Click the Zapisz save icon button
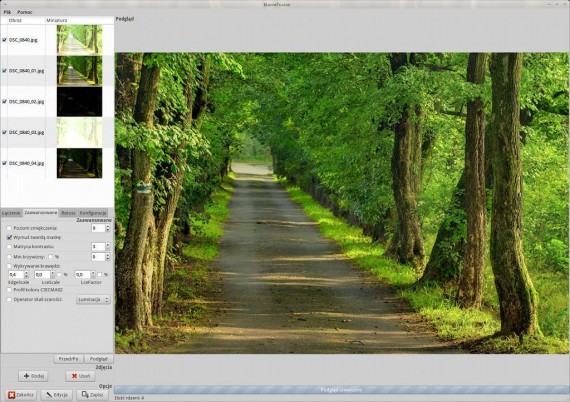This screenshot has width=570, height=402. (92, 395)
